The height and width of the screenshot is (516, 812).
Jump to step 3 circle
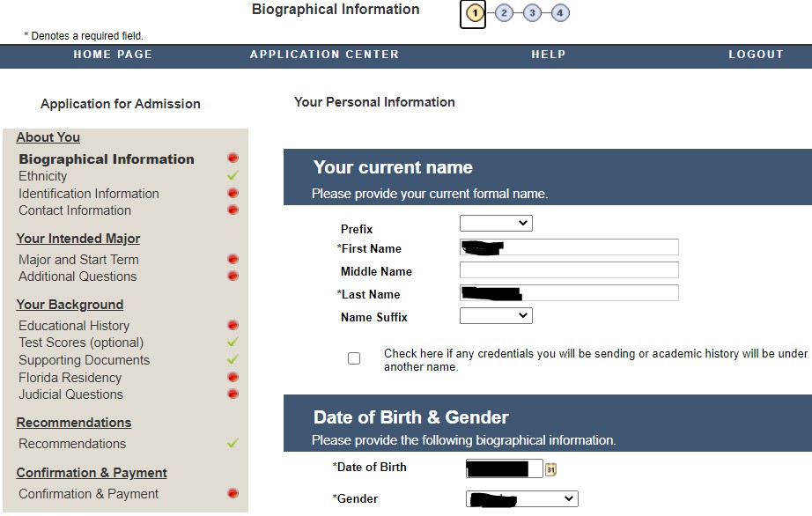(x=532, y=13)
